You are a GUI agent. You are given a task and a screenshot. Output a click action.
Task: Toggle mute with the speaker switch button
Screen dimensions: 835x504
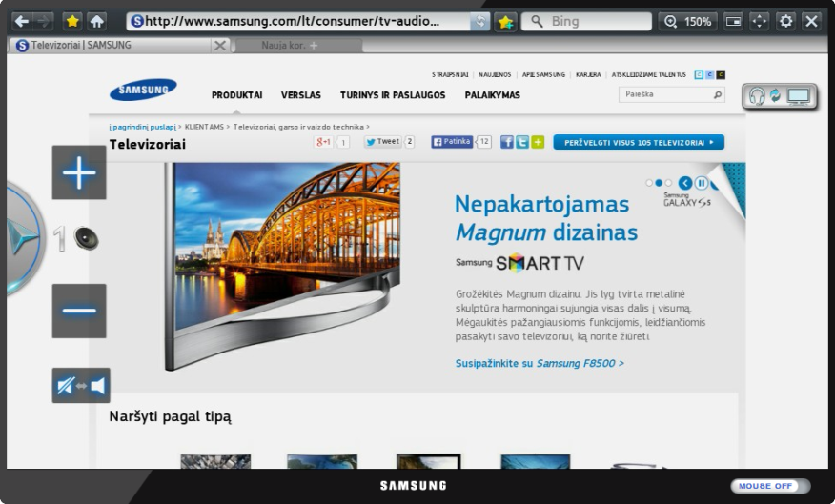[81, 385]
